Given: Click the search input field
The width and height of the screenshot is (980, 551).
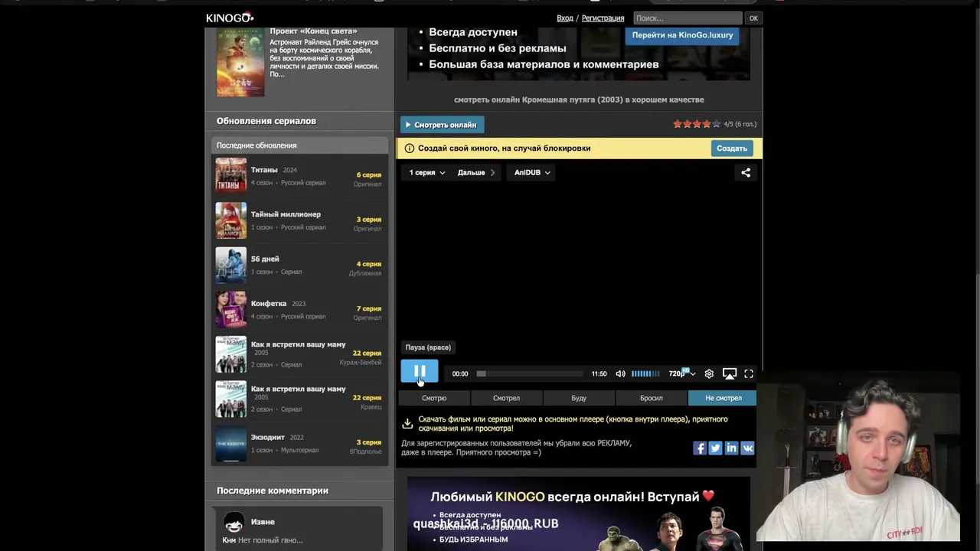Looking at the screenshot, I should [x=688, y=18].
